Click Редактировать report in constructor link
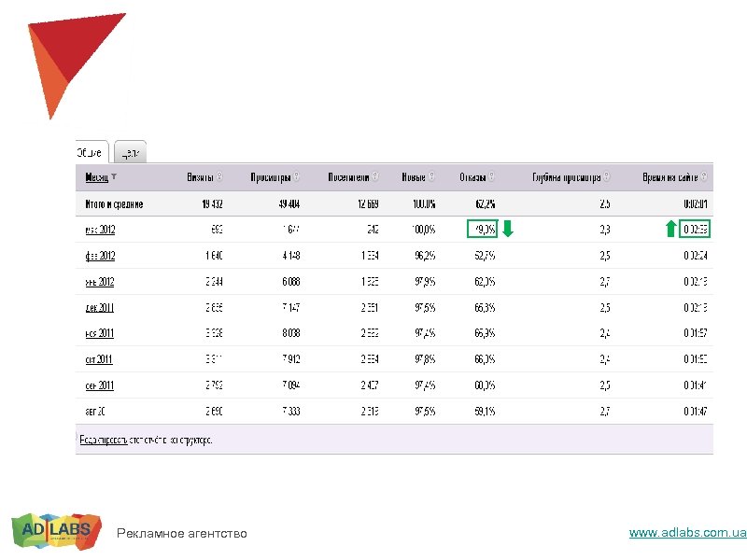Image resolution: width=747 pixels, height=560 pixels. click(x=104, y=440)
